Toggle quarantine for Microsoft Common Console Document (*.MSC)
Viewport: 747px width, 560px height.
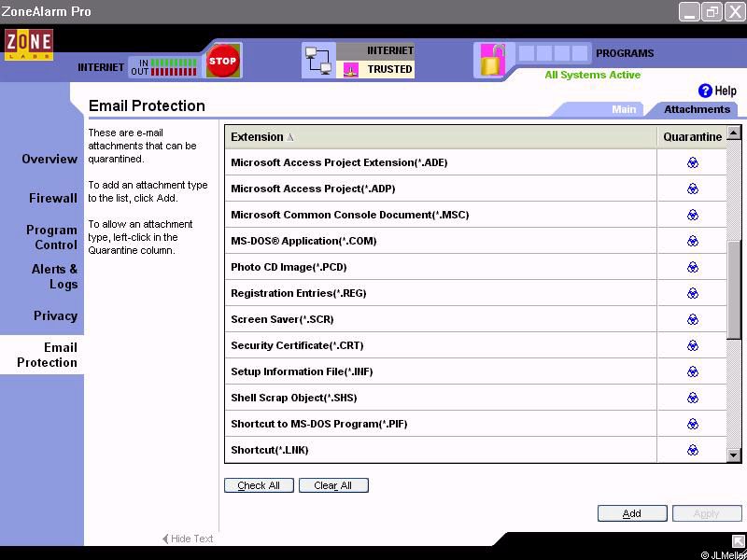(x=693, y=216)
